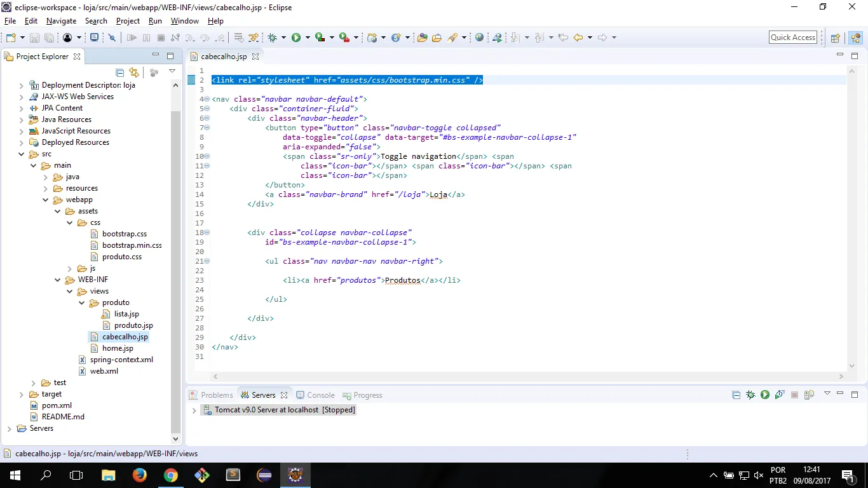
Task: Start the server from the Servers view toolbar
Action: point(765,395)
